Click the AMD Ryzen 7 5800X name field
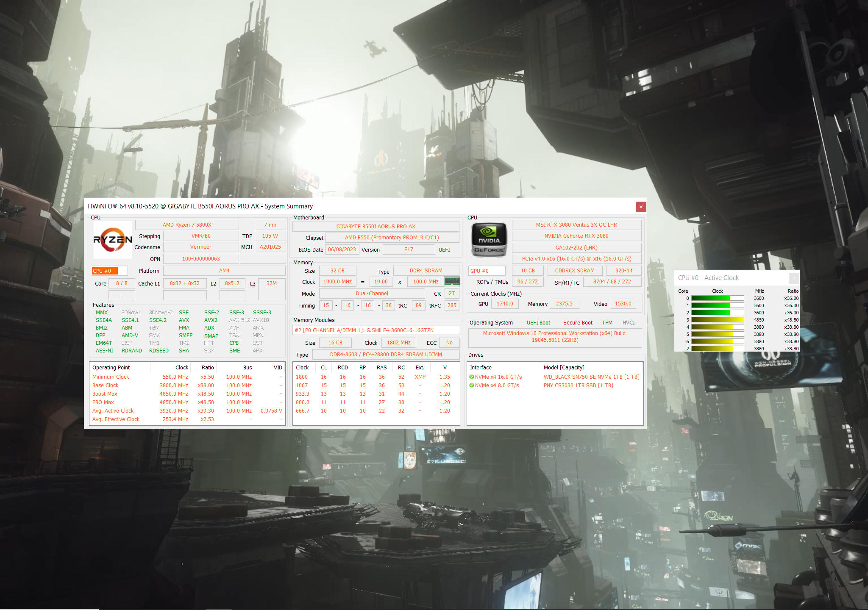Screen dimensions: 868x610 tap(187, 225)
